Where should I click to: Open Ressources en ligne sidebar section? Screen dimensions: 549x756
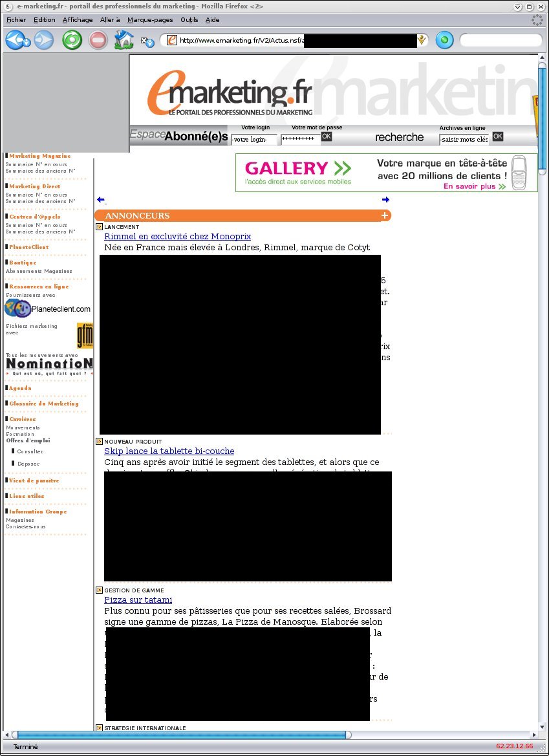tap(39, 287)
